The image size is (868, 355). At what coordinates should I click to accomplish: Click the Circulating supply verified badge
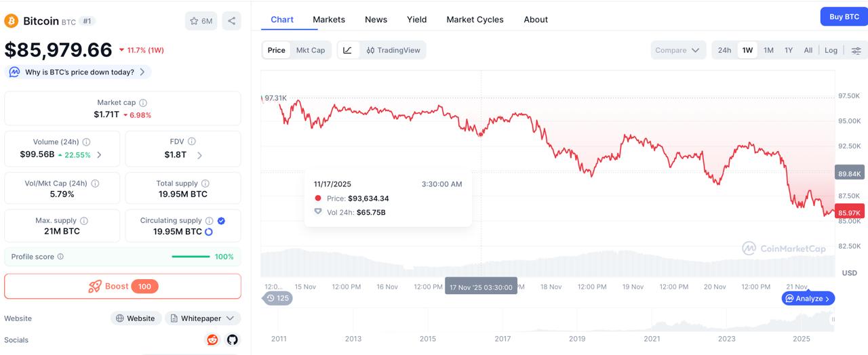click(222, 221)
